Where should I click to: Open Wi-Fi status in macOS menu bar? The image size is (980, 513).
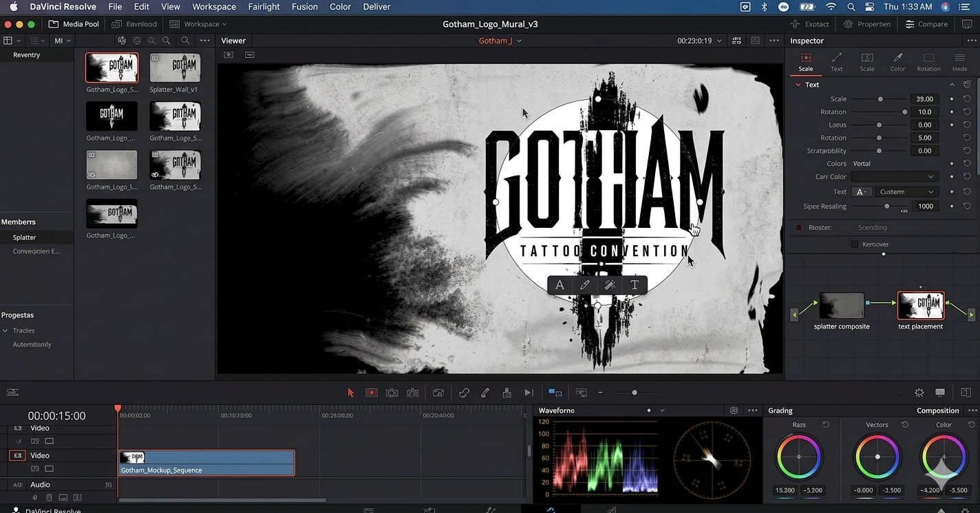[831, 7]
